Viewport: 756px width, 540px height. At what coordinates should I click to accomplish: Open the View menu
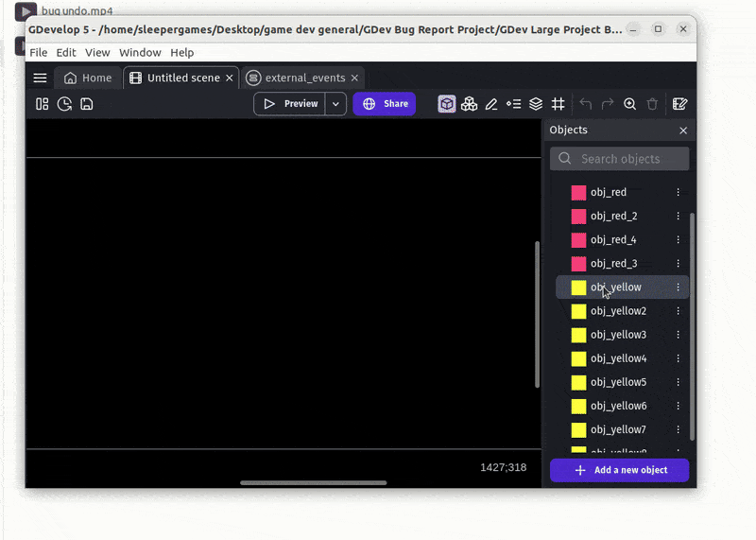pos(97,53)
